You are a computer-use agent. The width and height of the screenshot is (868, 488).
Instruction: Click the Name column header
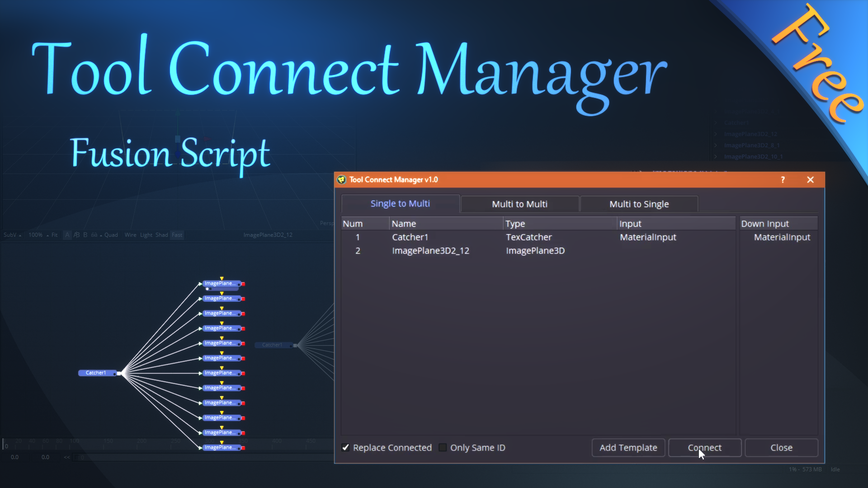[x=446, y=224]
